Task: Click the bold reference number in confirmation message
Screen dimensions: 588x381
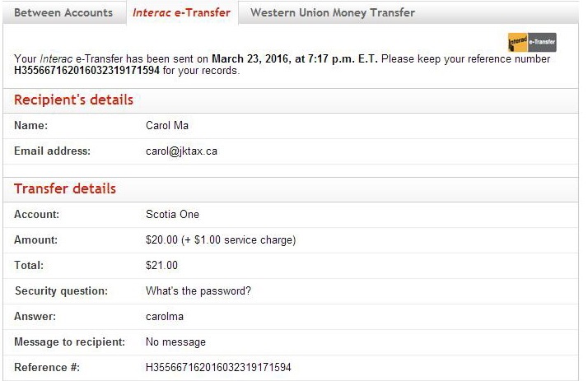Action: pyautogui.click(x=87, y=71)
